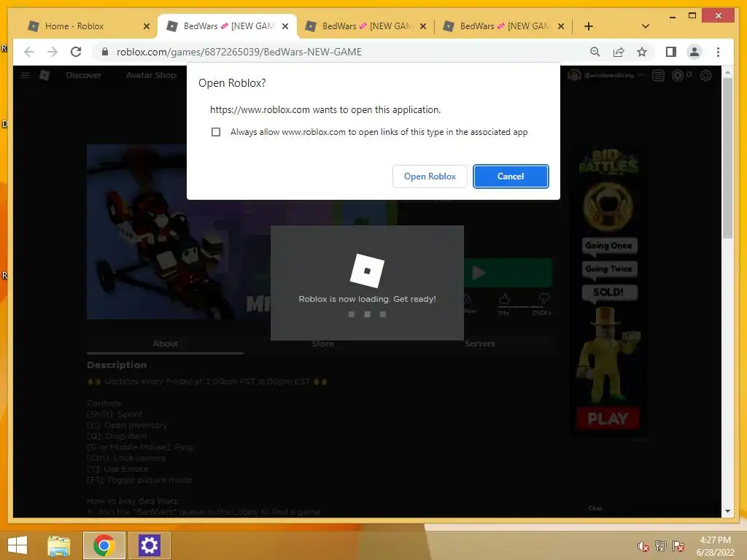Open Chrome from the taskbar
The height and width of the screenshot is (560, 747).
pyautogui.click(x=104, y=545)
